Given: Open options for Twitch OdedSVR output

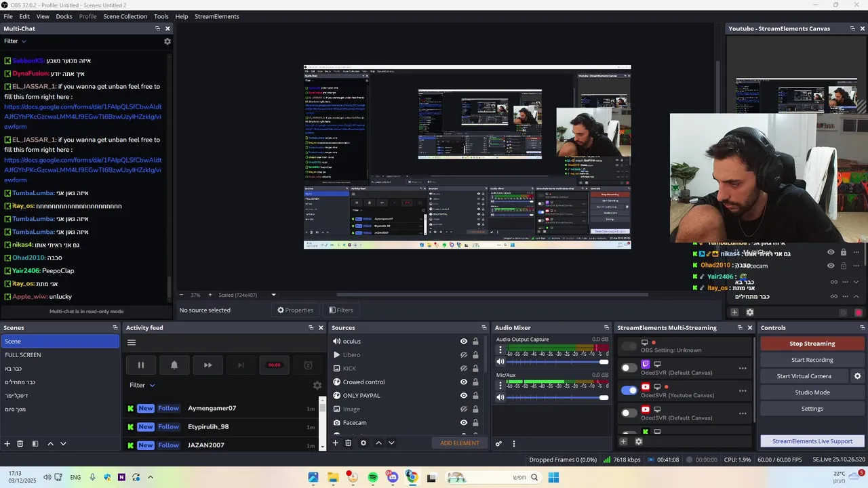Looking at the screenshot, I should (743, 369).
